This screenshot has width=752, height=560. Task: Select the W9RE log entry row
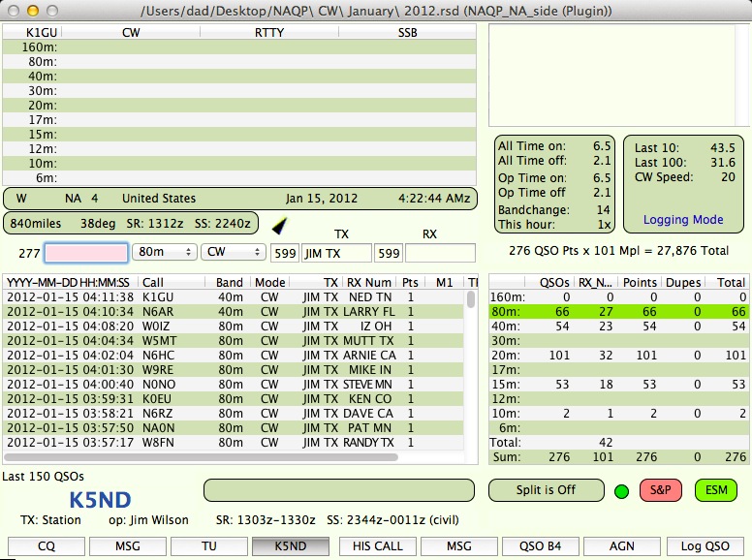click(x=234, y=370)
